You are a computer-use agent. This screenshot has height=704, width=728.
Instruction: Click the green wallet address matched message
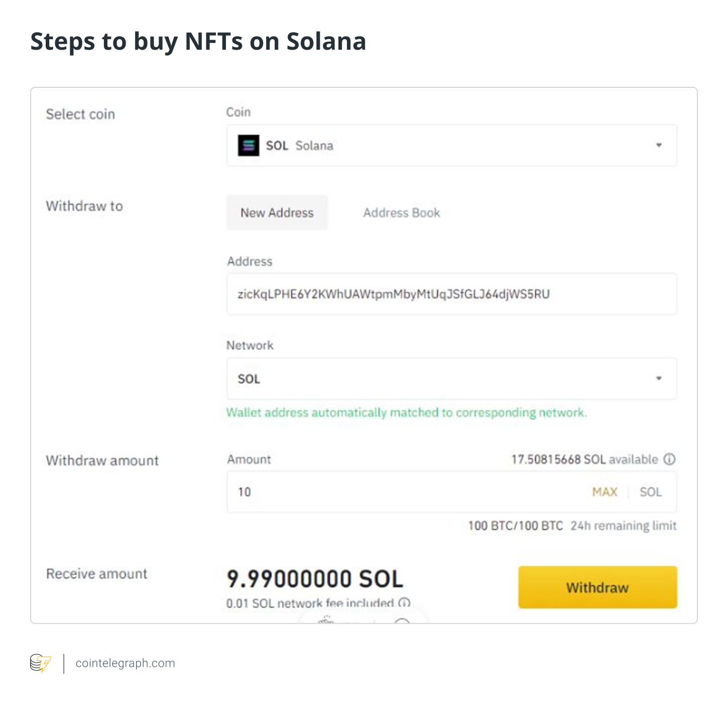pyautogui.click(x=406, y=413)
